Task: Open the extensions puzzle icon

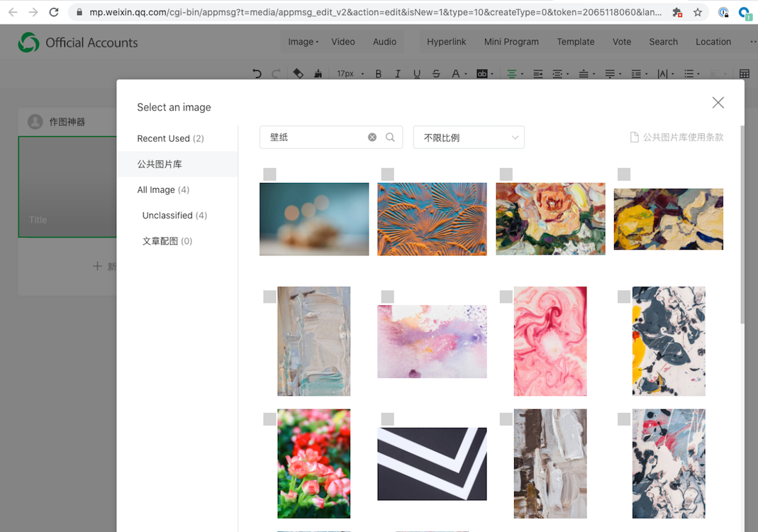Action: 677,12
